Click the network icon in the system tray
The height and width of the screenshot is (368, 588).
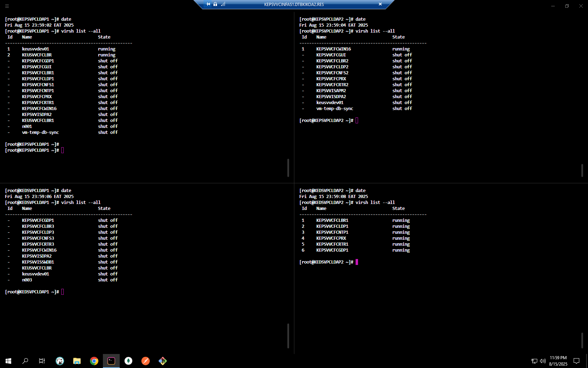click(534, 361)
